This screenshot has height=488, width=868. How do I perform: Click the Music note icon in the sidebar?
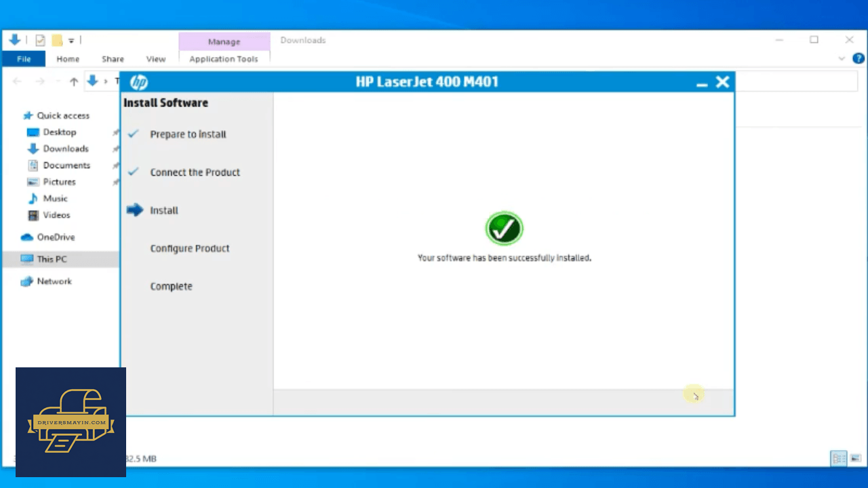(33, 199)
